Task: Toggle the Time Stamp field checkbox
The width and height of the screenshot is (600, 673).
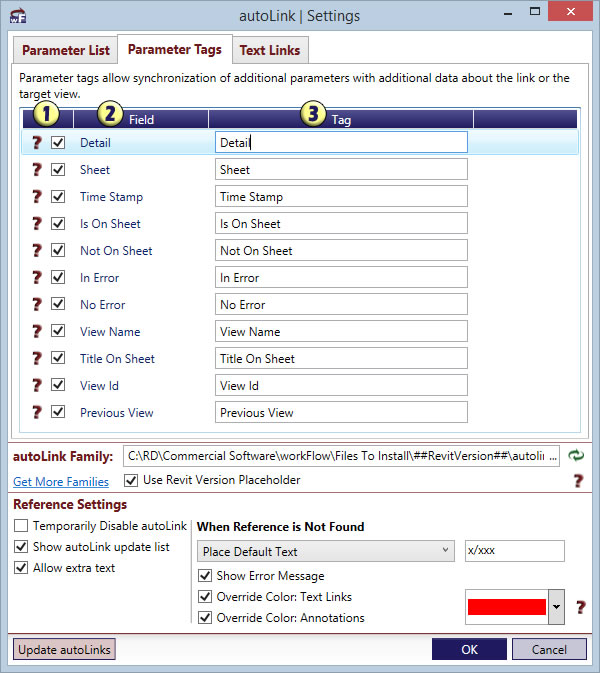Action: click(x=58, y=197)
